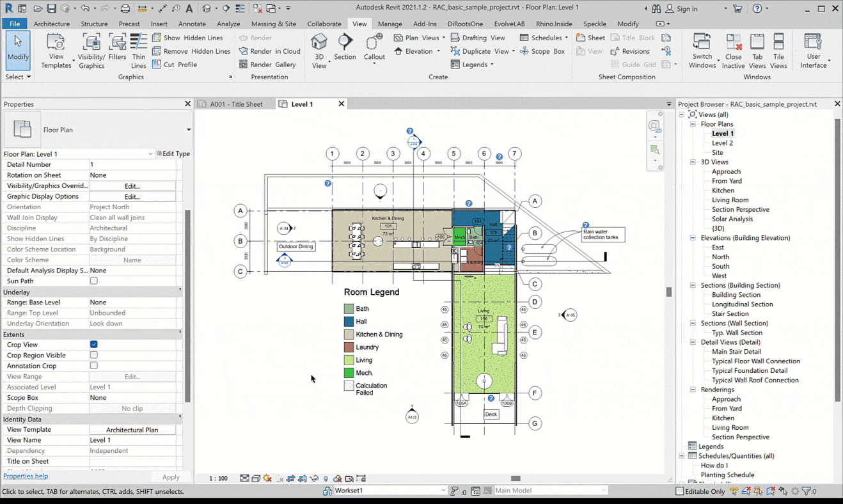This screenshot has height=504, width=843.
Task: Enable the Crop Region Visible checkbox
Action: point(94,355)
